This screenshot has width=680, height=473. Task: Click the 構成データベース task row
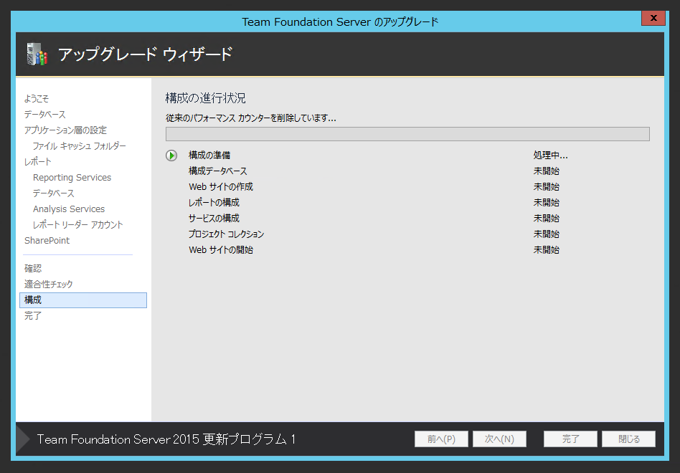(x=218, y=171)
